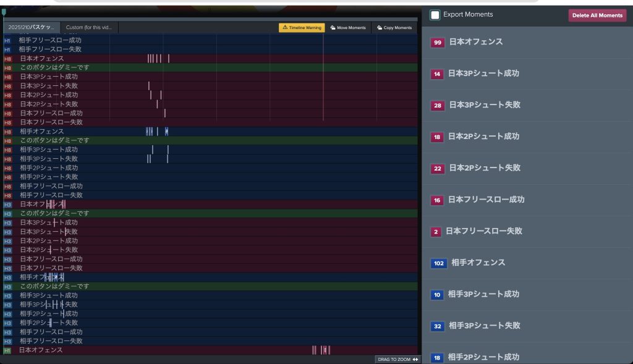Expand the 相手3Pシュート成功 moments list entry

[x=483, y=294]
